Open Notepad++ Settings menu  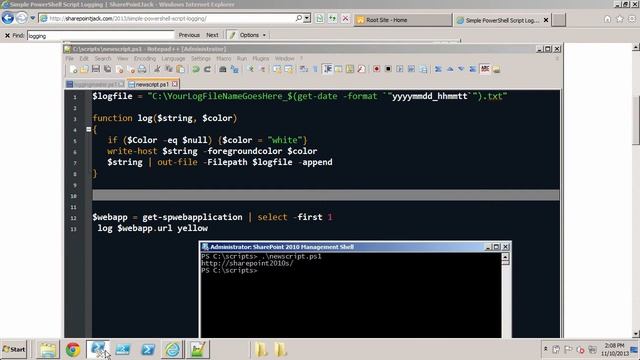(x=200, y=58)
